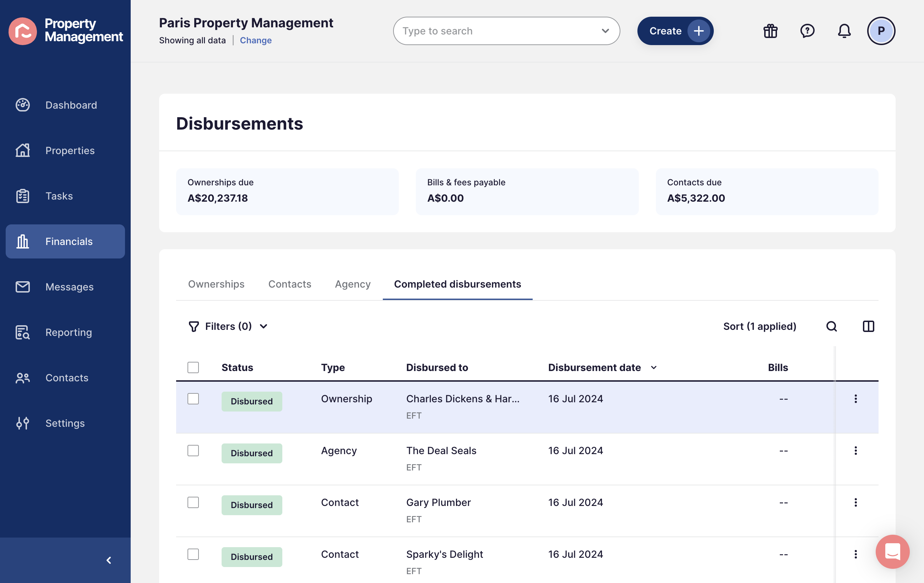924x583 pixels.
Task: Open the profile avatar P
Action: [x=881, y=31]
